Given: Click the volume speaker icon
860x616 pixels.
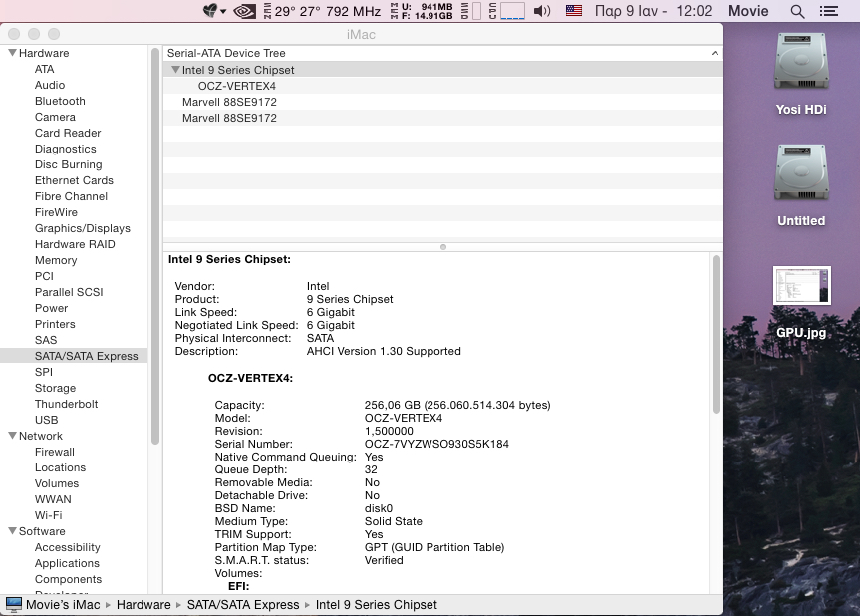Looking at the screenshot, I should coord(541,11).
